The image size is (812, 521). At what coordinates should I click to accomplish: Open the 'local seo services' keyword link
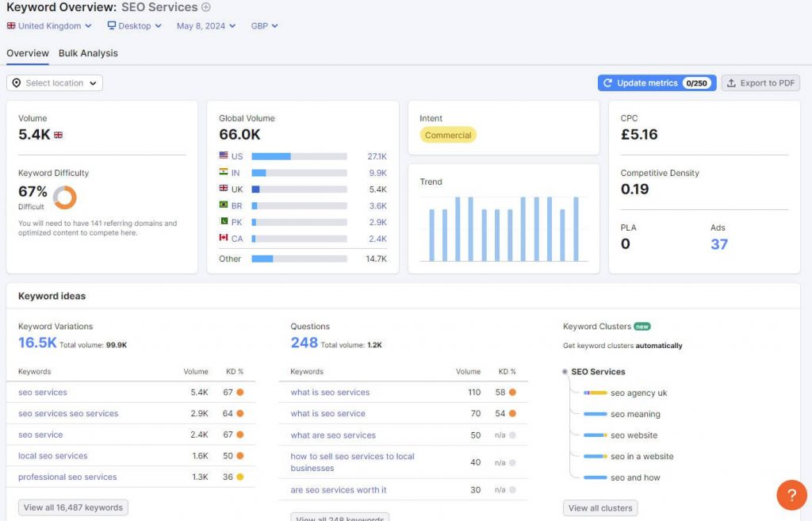coord(53,456)
